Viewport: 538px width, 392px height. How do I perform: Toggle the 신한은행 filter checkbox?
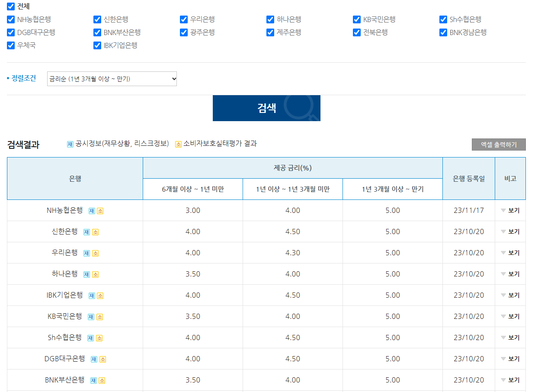[x=97, y=19]
